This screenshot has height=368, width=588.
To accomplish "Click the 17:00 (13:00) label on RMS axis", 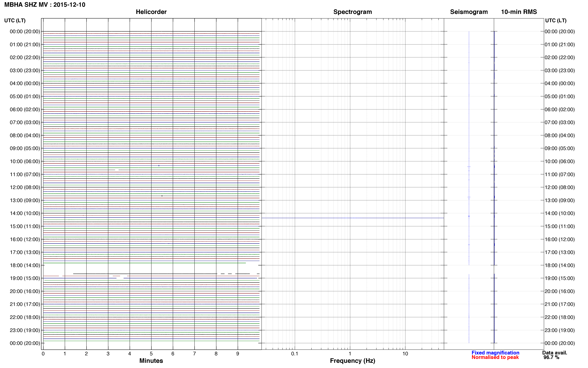I will click(560, 252).
